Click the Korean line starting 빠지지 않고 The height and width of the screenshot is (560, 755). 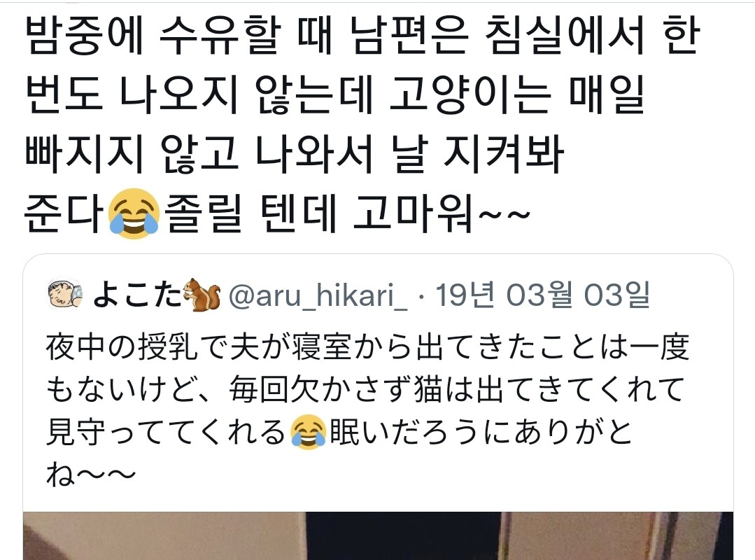click(295, 154)
